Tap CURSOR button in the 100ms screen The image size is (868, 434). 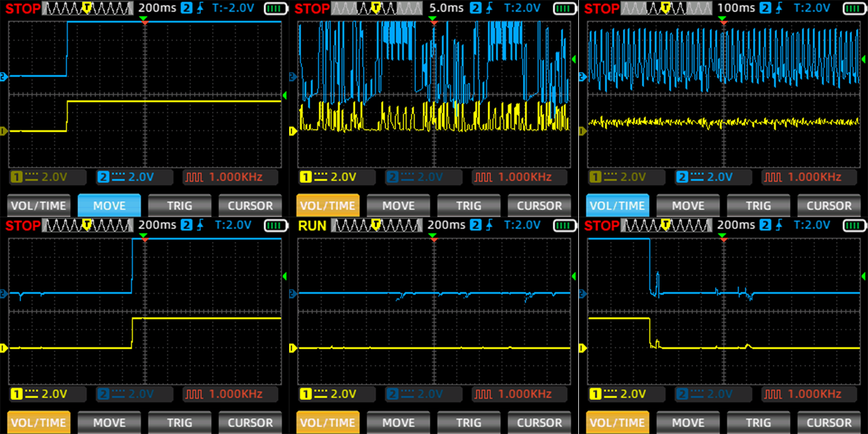tap(829, 206)
